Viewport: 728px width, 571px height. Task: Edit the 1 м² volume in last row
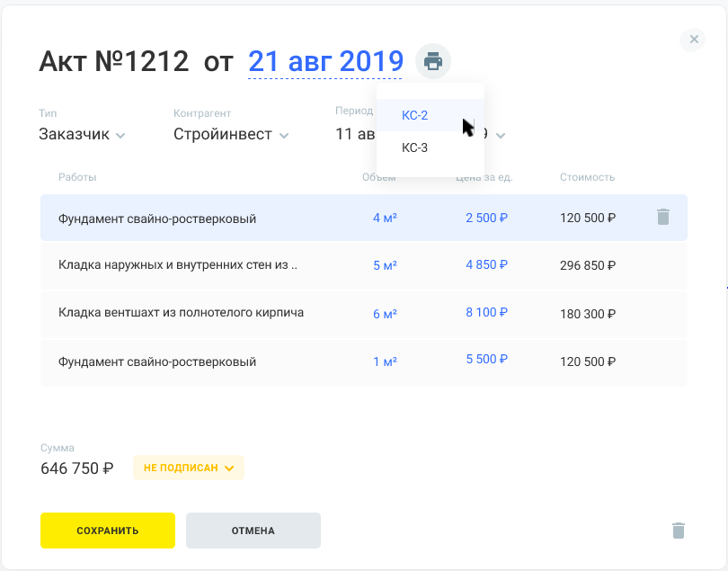(x=385, y=361)
